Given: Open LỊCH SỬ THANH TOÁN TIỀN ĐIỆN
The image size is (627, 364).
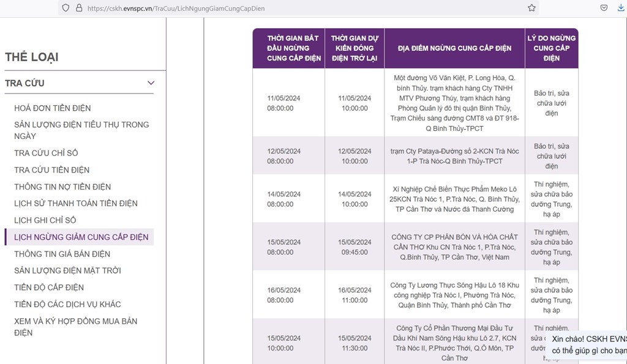Looking at the screenshot, I should pos(76,203).
